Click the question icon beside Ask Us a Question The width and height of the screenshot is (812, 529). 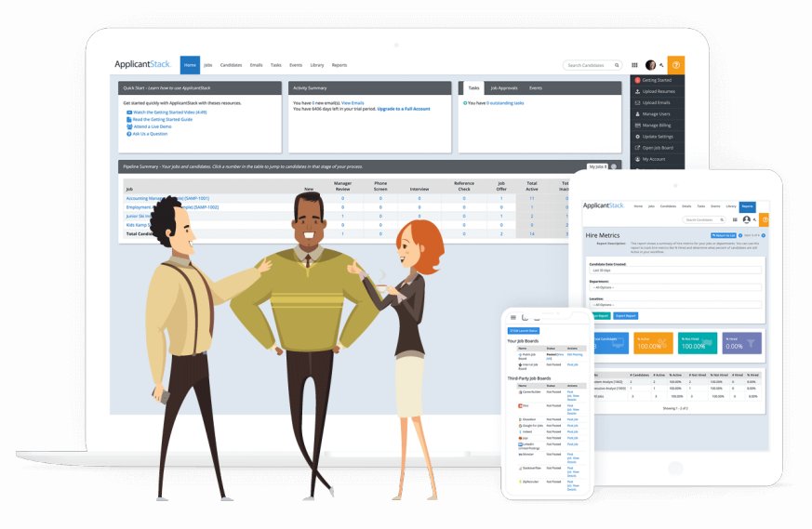(129, 134)
